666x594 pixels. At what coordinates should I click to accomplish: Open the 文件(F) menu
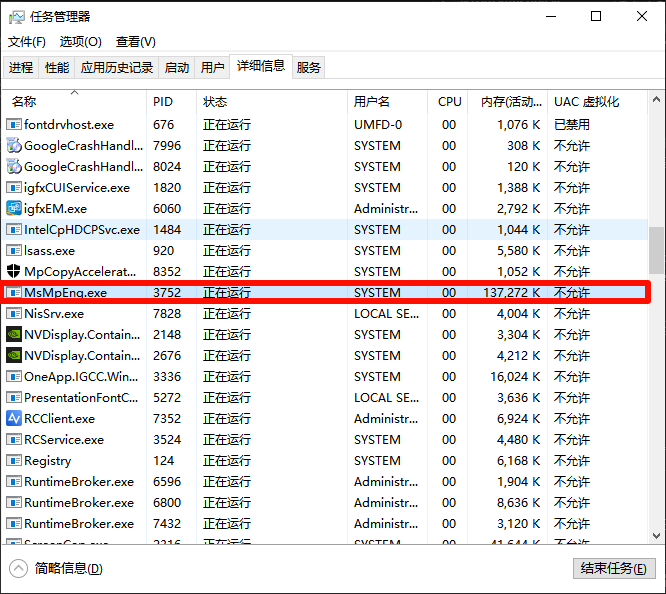[27, 42]
